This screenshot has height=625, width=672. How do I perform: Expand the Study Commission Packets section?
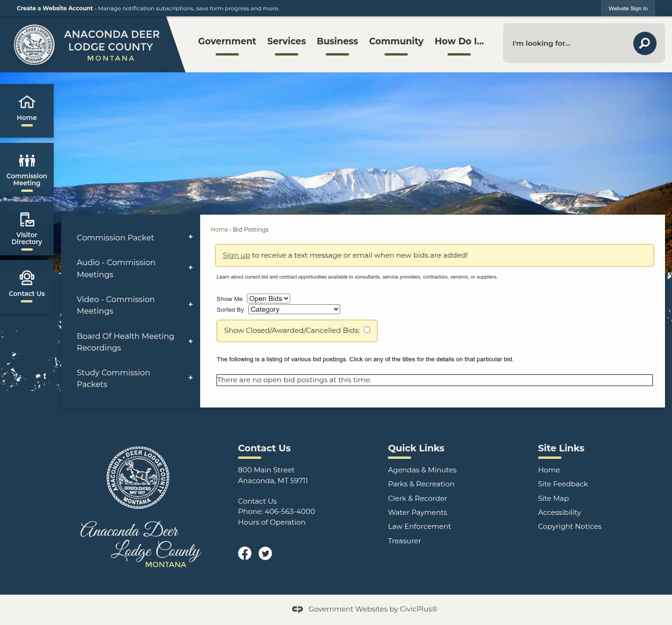point(190,378)
